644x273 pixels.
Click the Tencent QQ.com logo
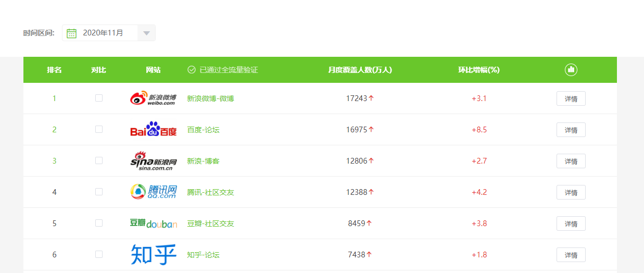[x=153, y=192]
